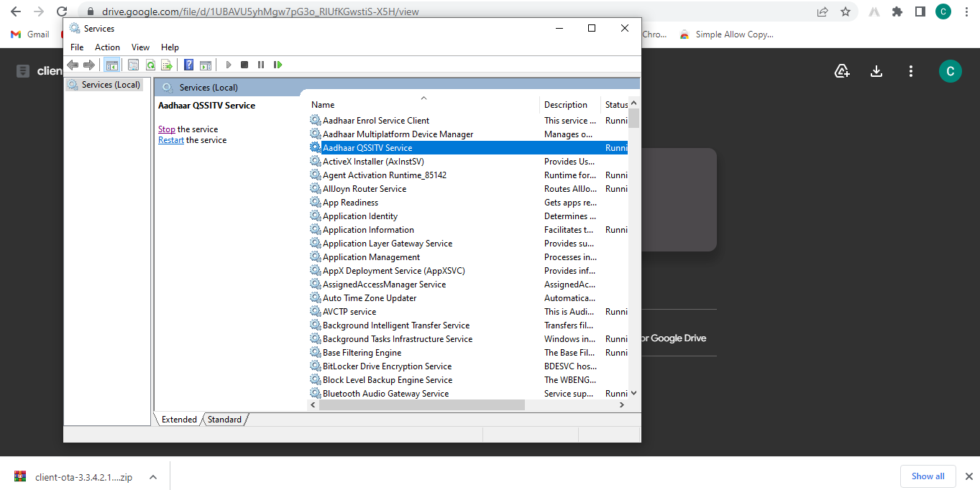Open Chrome Extensions puzzle icon
980x490 pixels.
897,11
